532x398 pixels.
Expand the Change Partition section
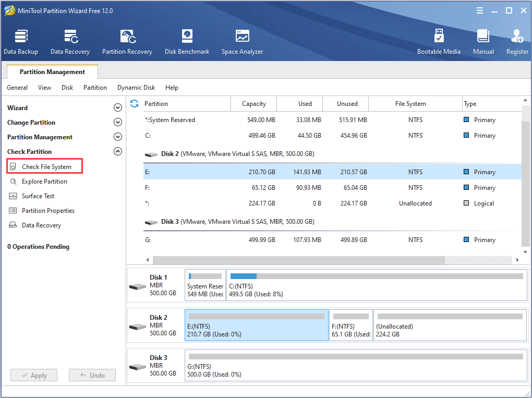(118, 122)
